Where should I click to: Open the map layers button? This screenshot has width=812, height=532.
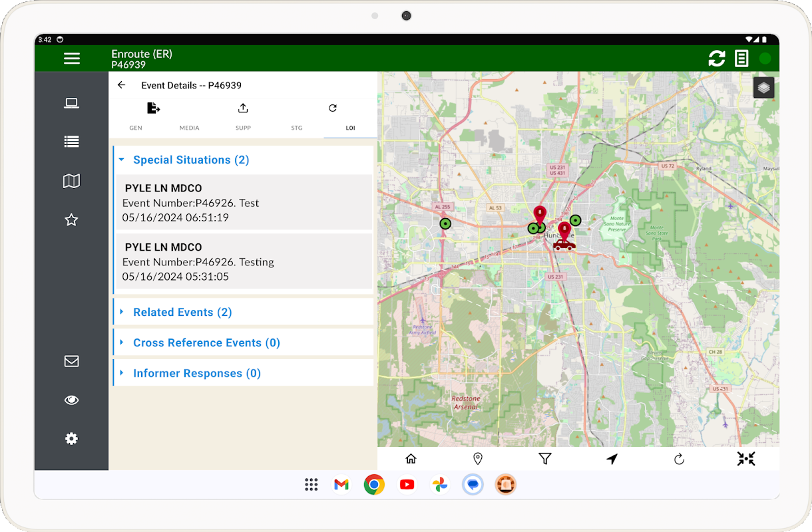pos(763,88)
